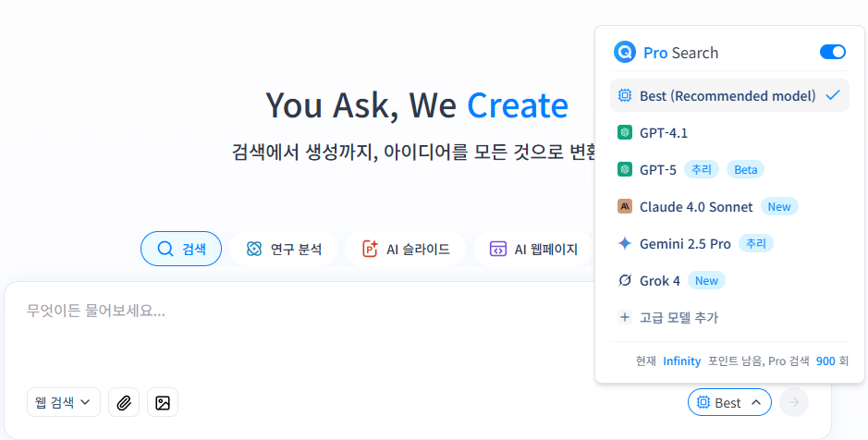Select the Grok 4 model
This screenshot has height=440, width=868.
tap(729, 281)
